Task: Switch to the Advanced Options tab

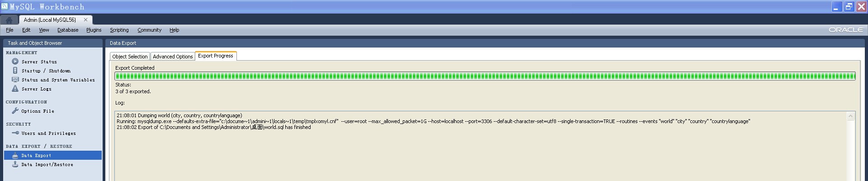Action: (x=173, y=57)
